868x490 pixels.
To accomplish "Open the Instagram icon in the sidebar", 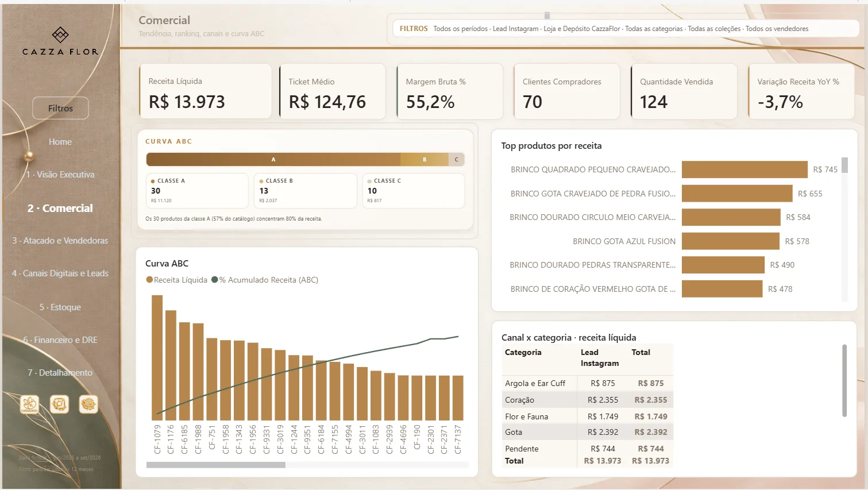I will [59, 404].
